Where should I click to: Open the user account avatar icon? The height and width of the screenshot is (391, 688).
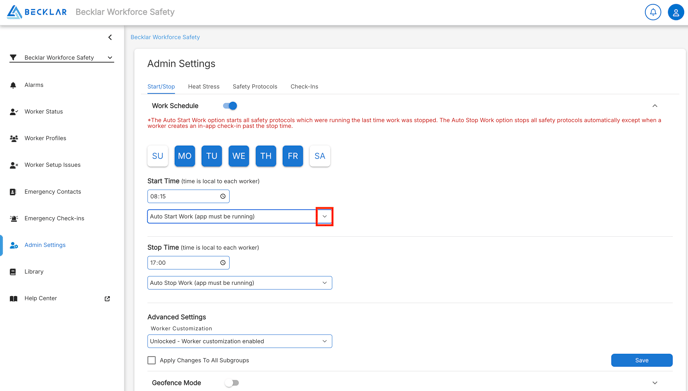(x=676, y=12)
